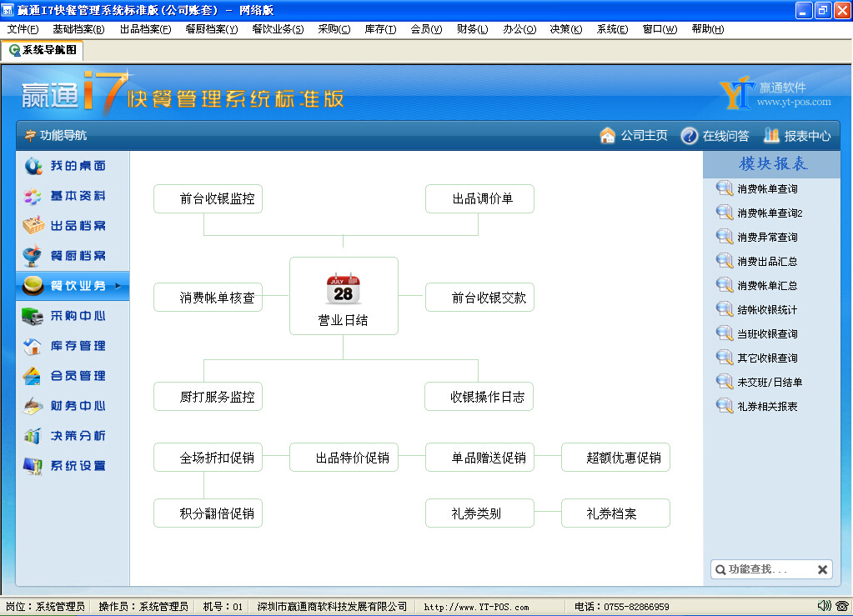This screenshot has width=853, height=616.
Task: Open 前台收银交款 module
Action: pyautogui.click(x=479, y=298)
